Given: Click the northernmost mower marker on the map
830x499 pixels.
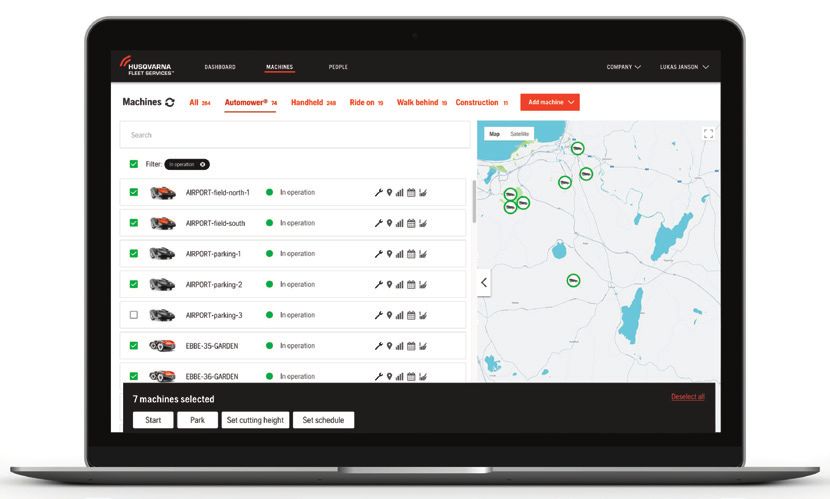Looking at the screenshot, I should tap(578, 149).
